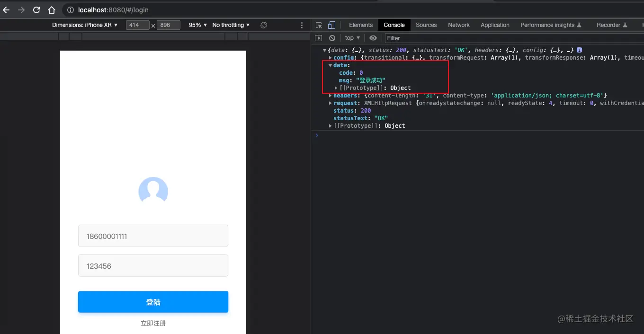
Task: Toggle the device toolbar icon
Action: pyautogui.click(x=331, y=25)
